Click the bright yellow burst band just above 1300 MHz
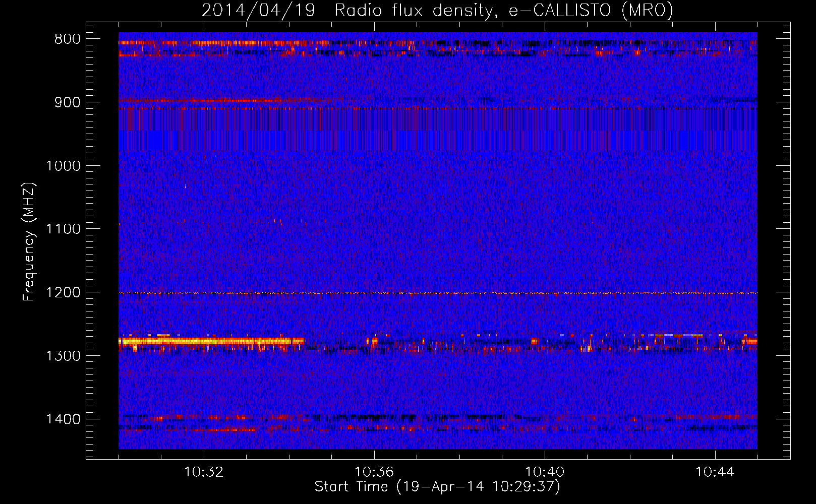 [211, 341]
